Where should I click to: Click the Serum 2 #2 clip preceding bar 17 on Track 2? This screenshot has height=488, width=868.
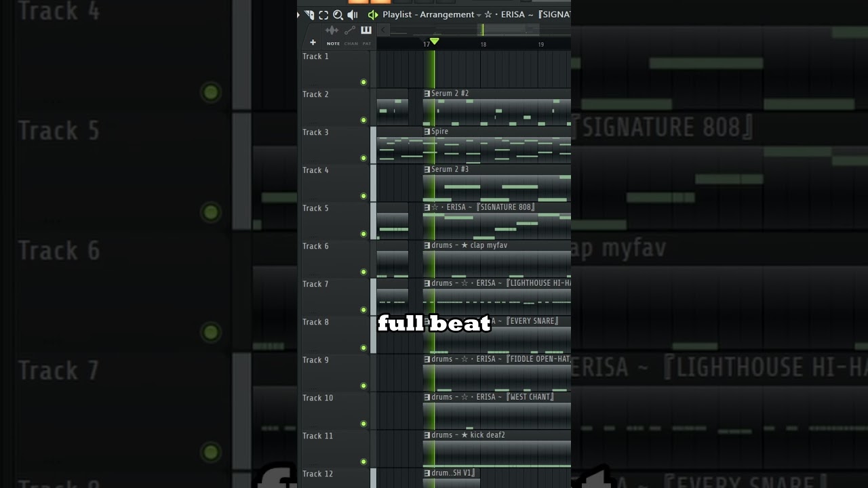click(393, 107)
